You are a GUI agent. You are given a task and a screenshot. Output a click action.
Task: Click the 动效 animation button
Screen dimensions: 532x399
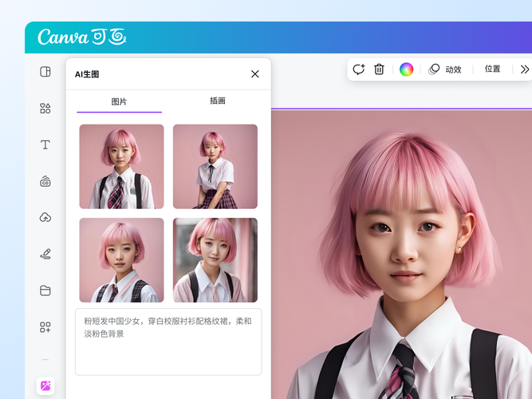445,69
